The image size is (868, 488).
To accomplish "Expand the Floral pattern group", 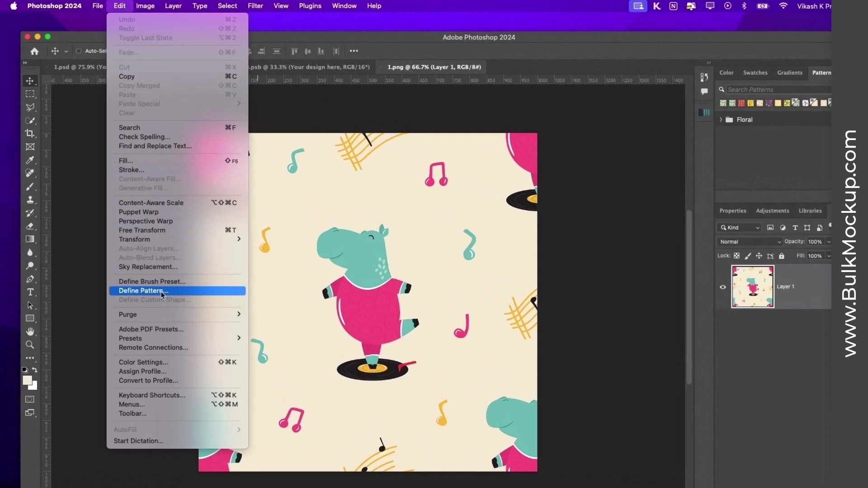I will pos(721,119).
